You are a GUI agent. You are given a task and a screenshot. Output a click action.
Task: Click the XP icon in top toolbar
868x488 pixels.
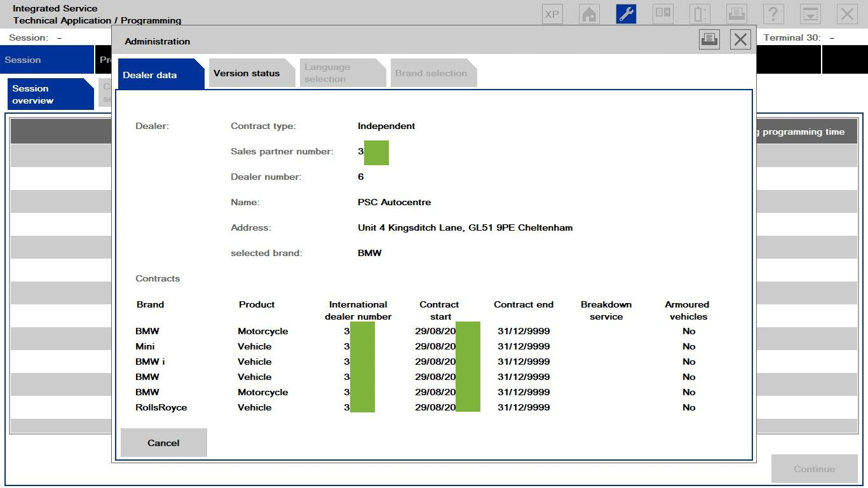(552, 14)
